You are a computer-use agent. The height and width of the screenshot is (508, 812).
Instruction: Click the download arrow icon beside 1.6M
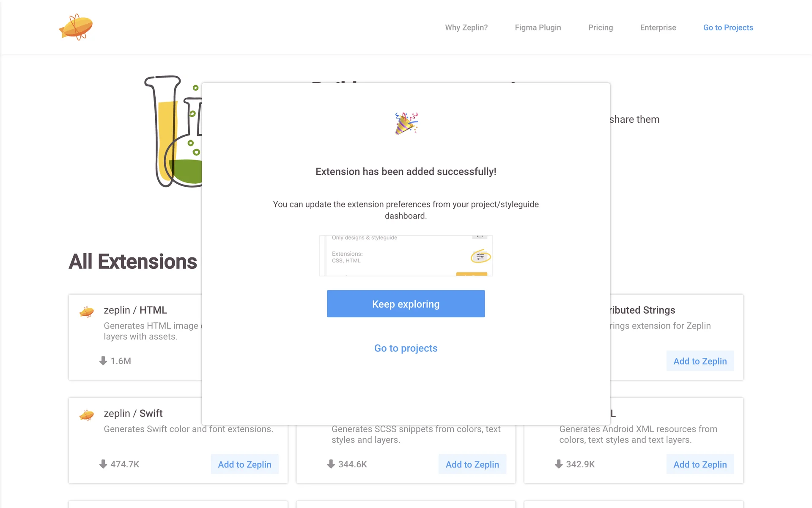(103, 361)
